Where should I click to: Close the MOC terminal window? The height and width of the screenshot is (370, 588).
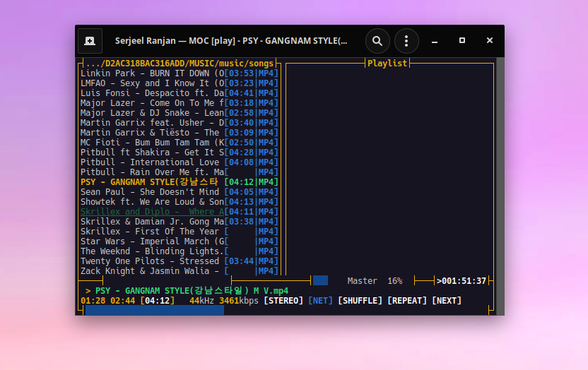click(489, 40)
